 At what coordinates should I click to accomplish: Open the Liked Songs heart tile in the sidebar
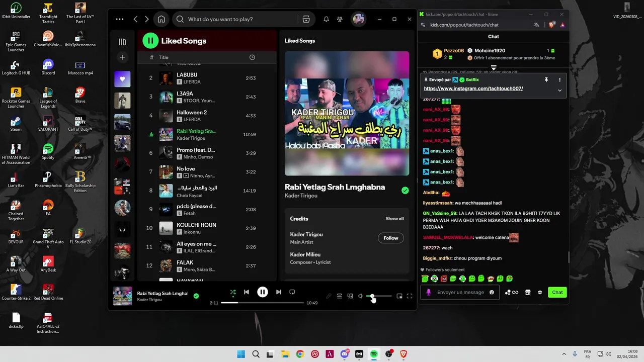pyautogui.click(x=122, y=79)
